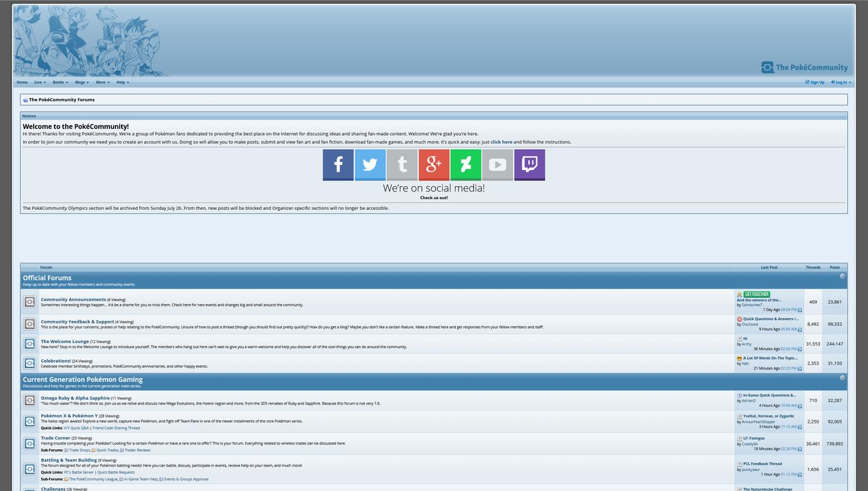Open the Community Feedback & Support forum
The image size is (868, 491).
(x=77, y=322)
